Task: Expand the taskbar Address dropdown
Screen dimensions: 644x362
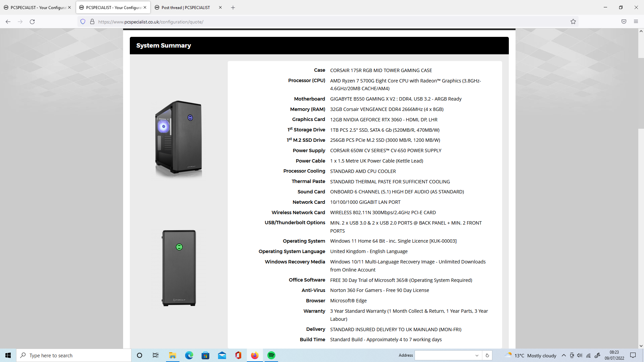Action: [477, 355]
